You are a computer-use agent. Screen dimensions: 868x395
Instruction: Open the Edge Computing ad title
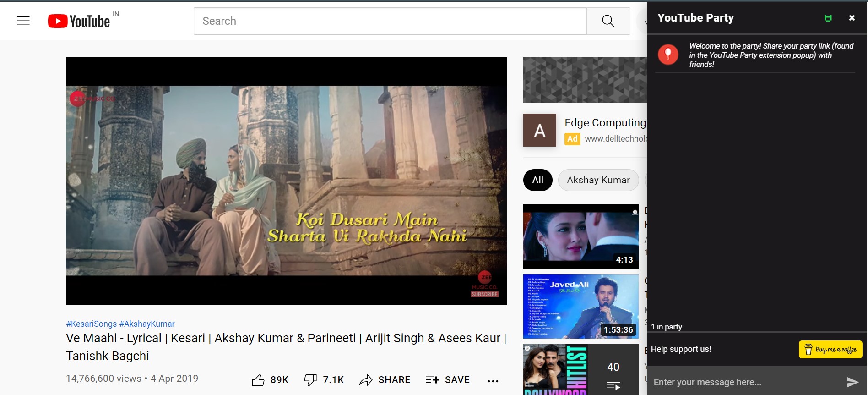click(605, 123)
